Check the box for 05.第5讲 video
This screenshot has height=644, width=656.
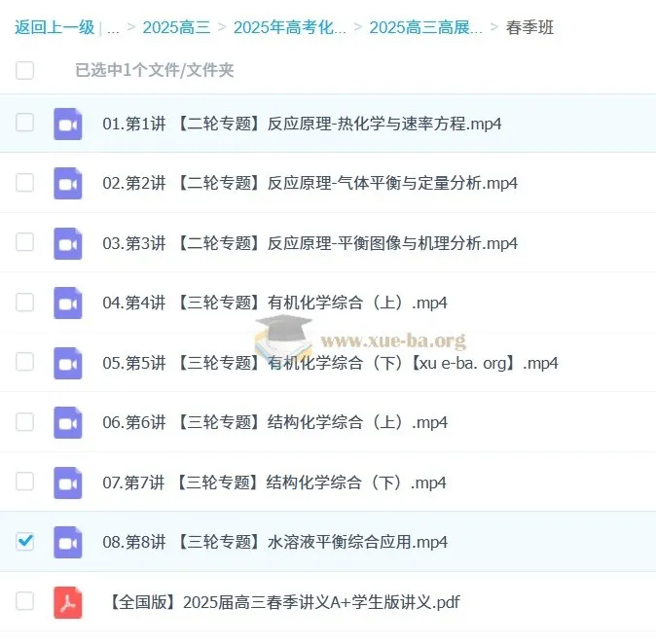[x=24, y=362]
